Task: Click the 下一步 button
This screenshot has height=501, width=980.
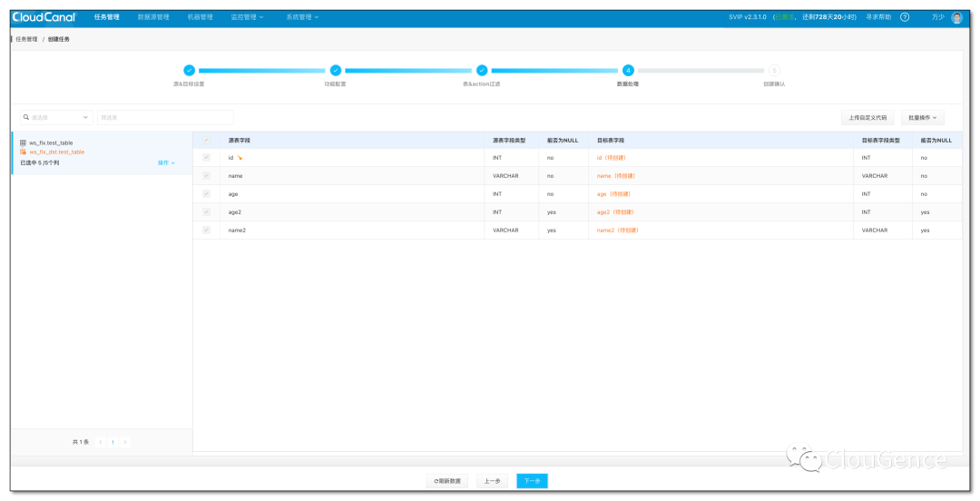Action: (532, 481)
